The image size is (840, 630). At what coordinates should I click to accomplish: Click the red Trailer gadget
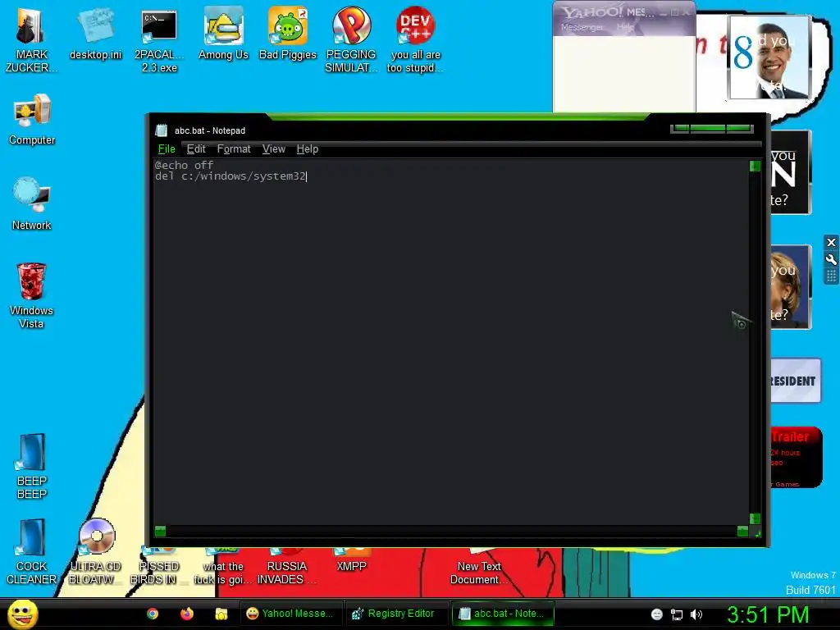[796, 458]
